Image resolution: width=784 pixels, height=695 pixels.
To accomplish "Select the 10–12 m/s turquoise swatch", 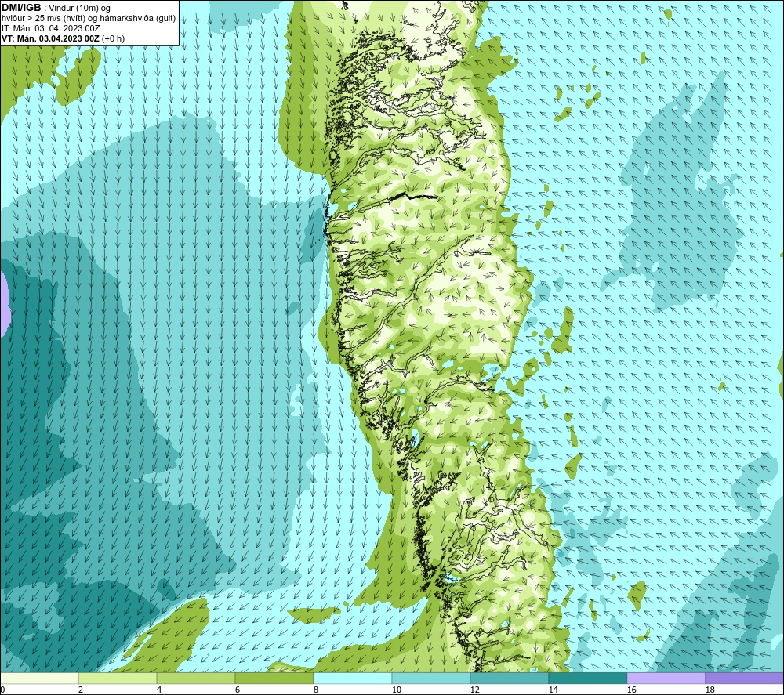I will (431, 678).
